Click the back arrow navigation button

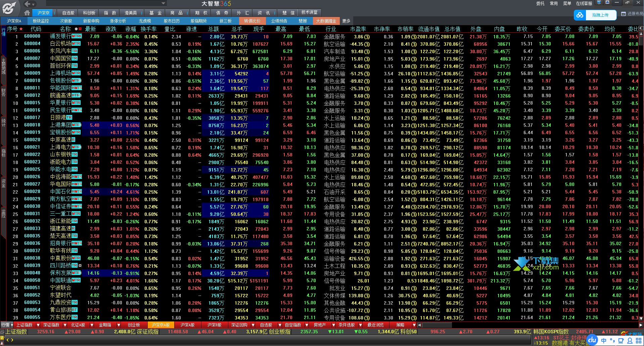(x=28, y=4)
